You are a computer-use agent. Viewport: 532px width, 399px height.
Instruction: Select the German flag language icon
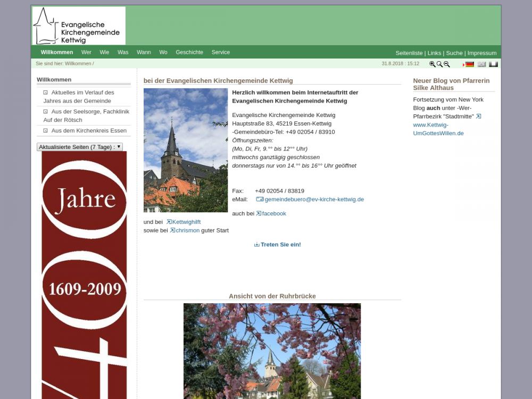click(469, 64)
